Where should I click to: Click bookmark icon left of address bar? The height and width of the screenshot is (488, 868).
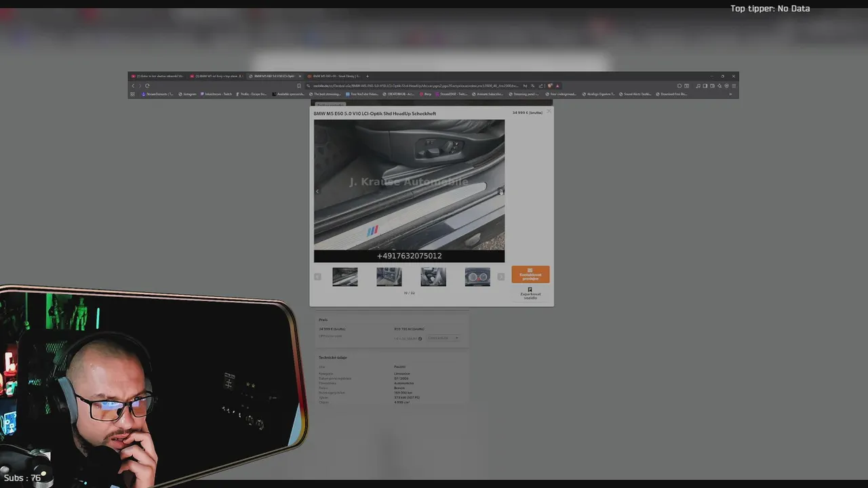click(x=299, y=85)
